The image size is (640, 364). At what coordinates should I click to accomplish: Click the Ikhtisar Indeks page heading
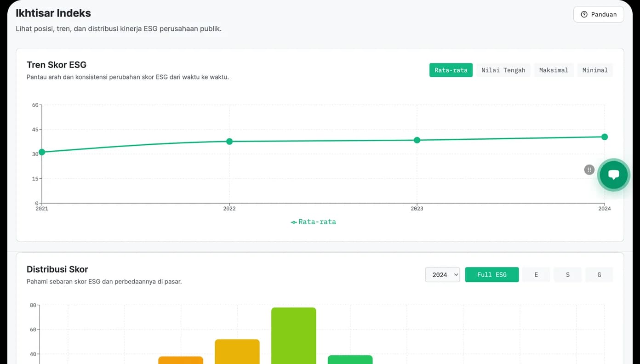click(x=53, y=13)
